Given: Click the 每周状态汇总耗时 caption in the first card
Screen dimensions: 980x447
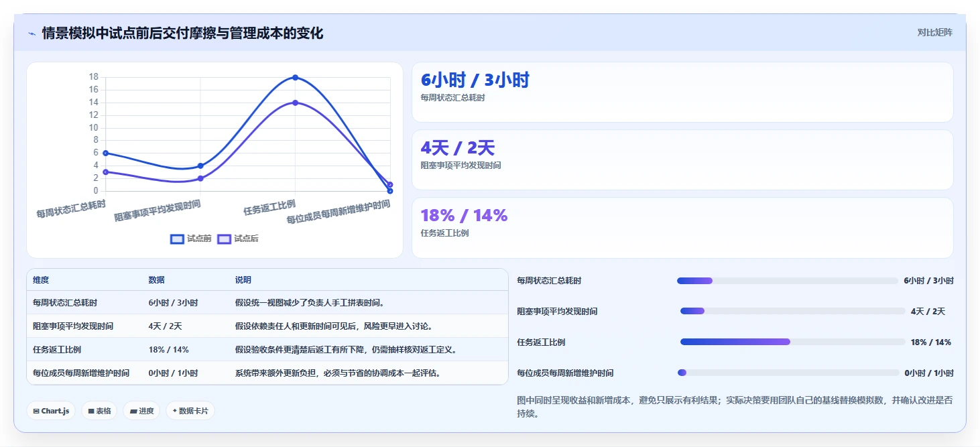Looking at the screenshot, I should tap(452, 98).
